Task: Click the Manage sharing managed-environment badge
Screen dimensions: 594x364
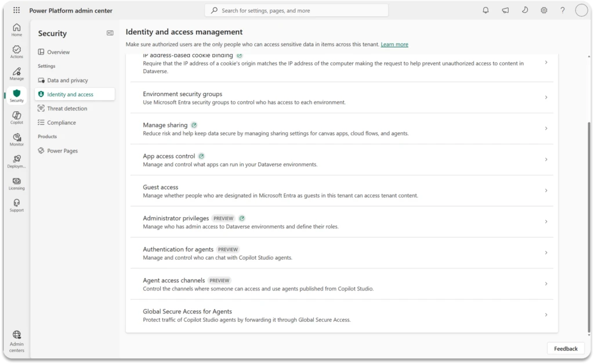Action: coord(194,125)
